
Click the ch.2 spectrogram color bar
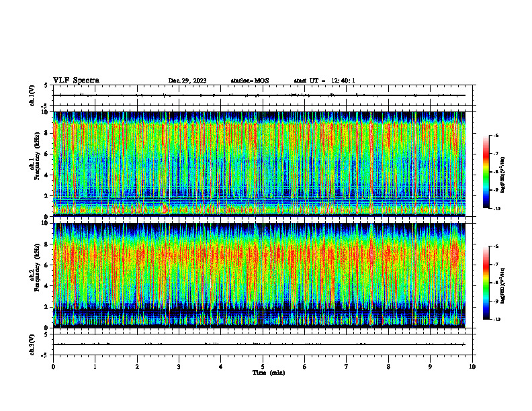pos(486,283)
